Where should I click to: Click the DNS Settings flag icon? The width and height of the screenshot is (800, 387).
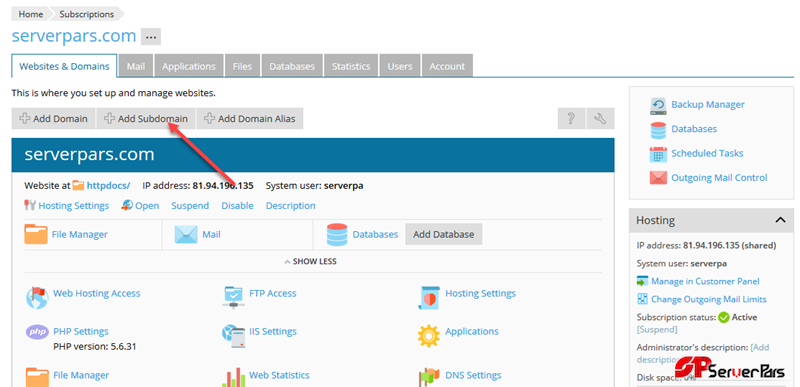click(x=429, y=377)
